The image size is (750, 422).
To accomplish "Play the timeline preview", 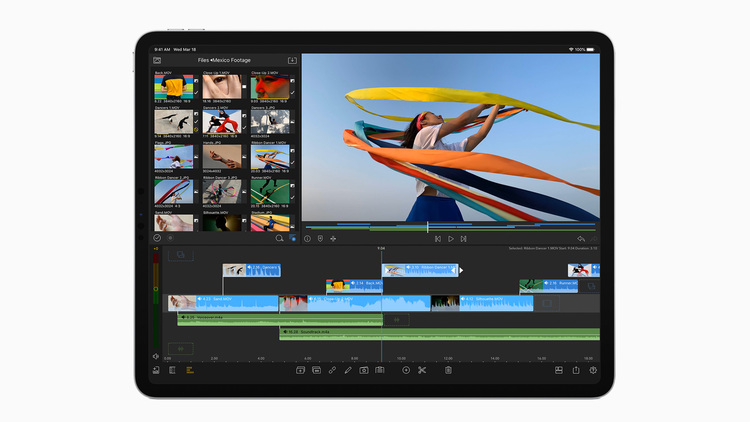I will click(451, 239).
